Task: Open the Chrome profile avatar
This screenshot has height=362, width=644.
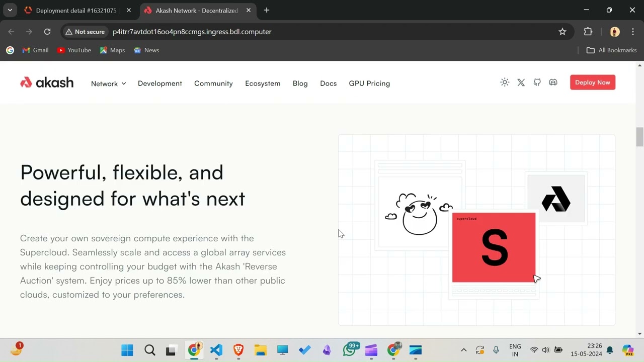Action: point(615,32)
